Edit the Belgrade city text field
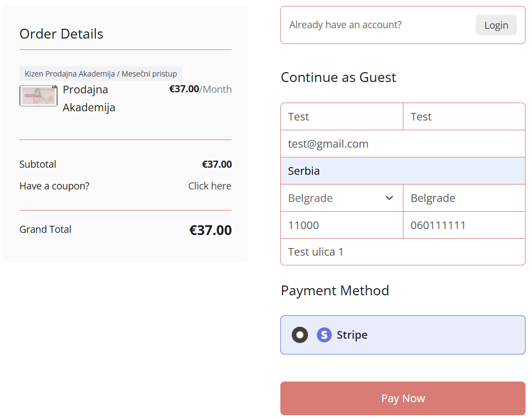Image resolution: width=532 pixels, height=419 pixels. click(x=464, y=198)
